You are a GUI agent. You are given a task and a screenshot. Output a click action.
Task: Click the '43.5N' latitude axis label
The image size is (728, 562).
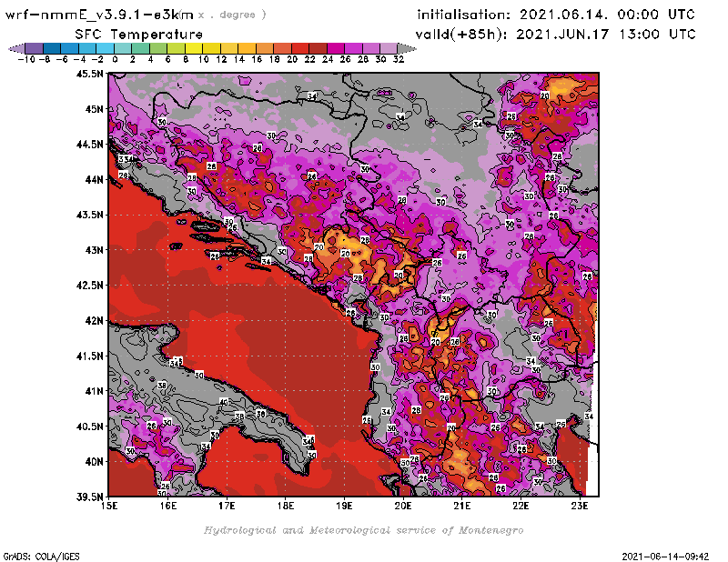(x=89, y=215)
